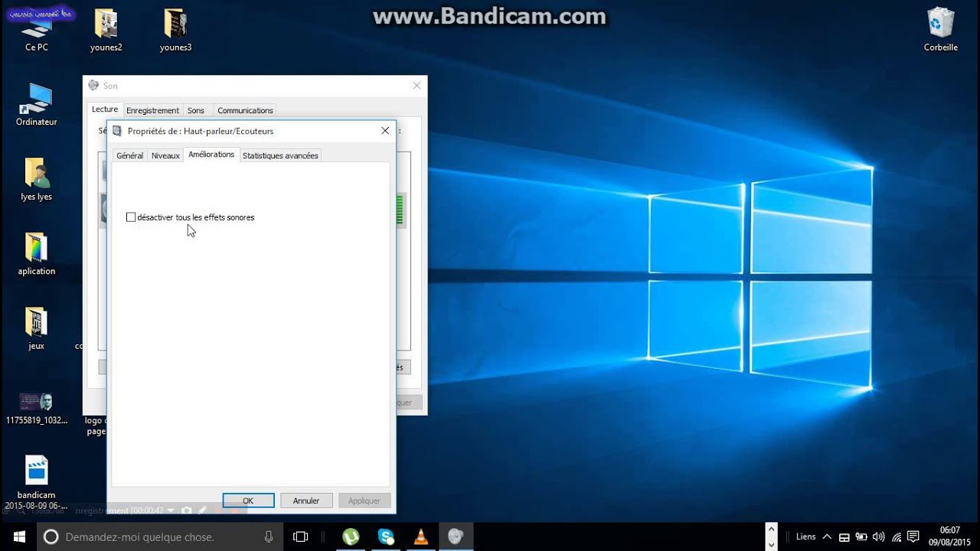Click the Liens toolbar in taskbar

(805, 536)
